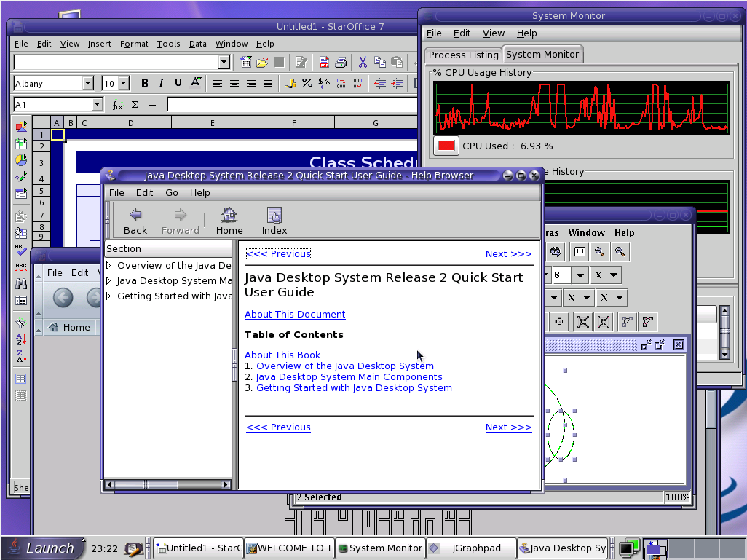Open the cell reference A1 dropdown
Viewport: 747px width, 560px height.
coord(97,104)
